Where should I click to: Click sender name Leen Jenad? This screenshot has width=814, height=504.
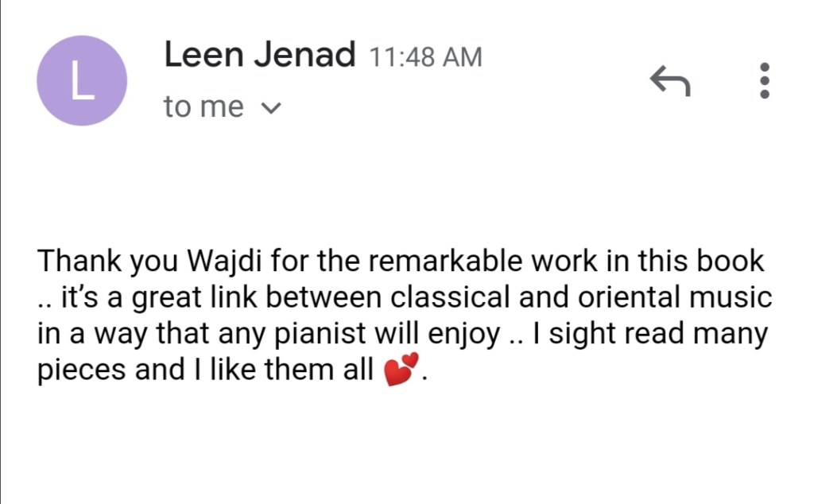pyautogui.click(x=259, y=56)
